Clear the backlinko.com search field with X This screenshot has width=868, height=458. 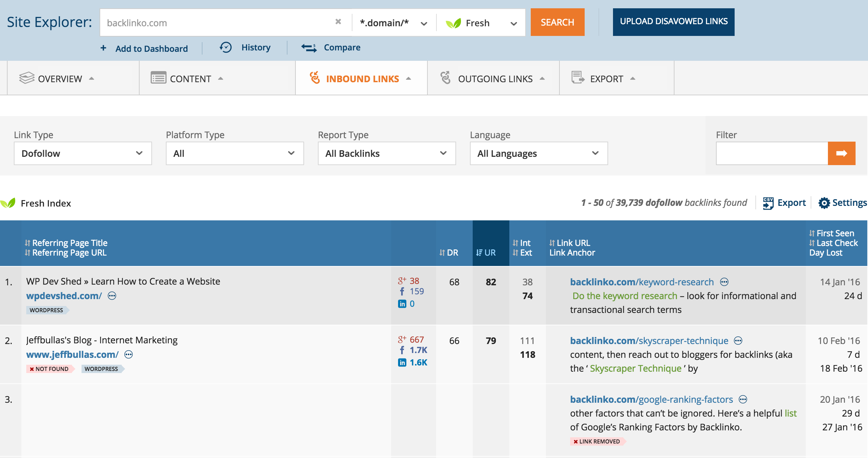pos(338,22)
